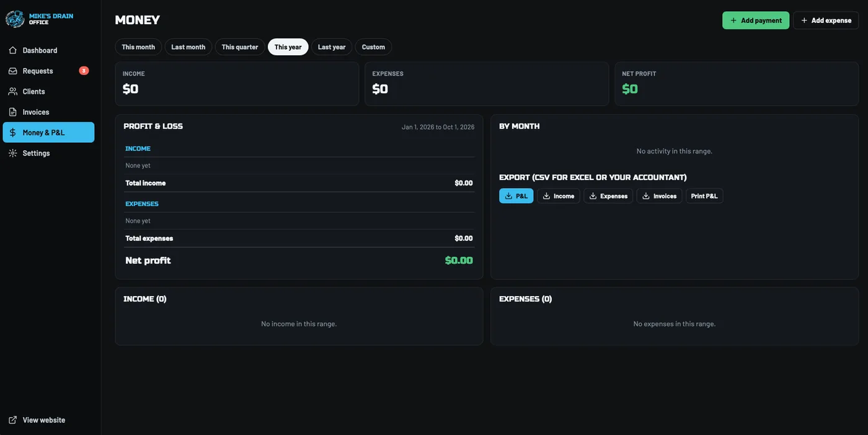Click the View website external-link icon
868x435 pixels.
pyautogui.click(x=12, y=420)
